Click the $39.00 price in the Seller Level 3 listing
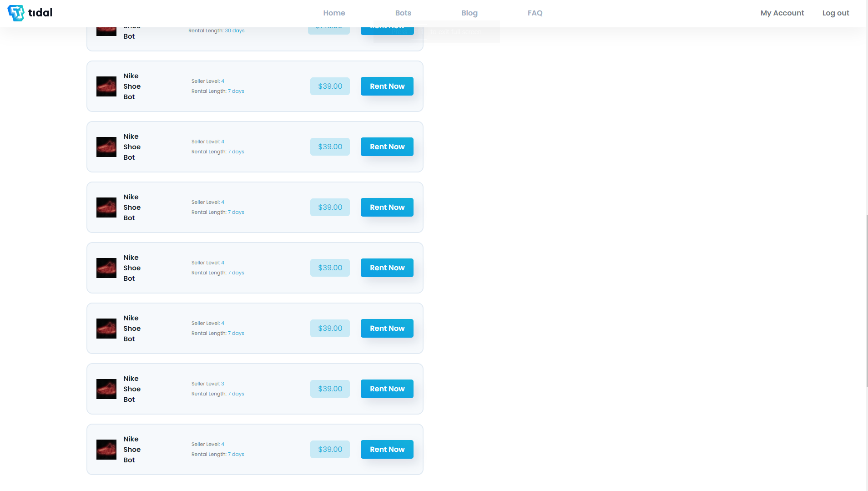The height and width of the screenshot is (491, 868). click(330, 389)
